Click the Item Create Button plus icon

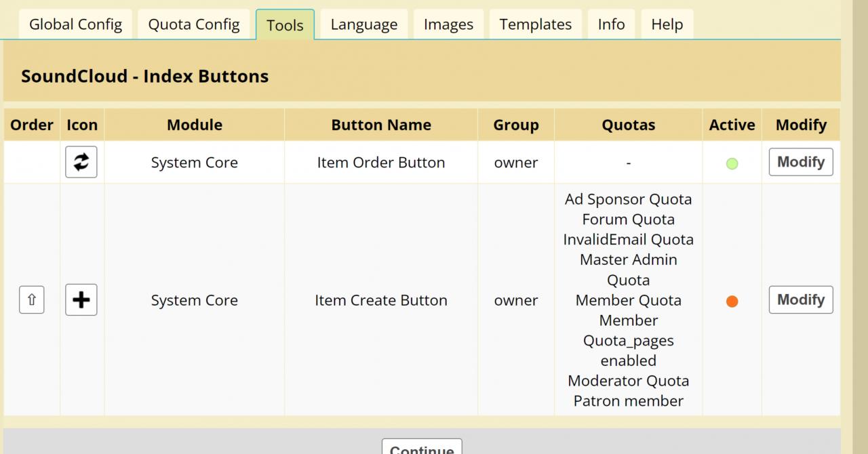(x=81, y=300)
